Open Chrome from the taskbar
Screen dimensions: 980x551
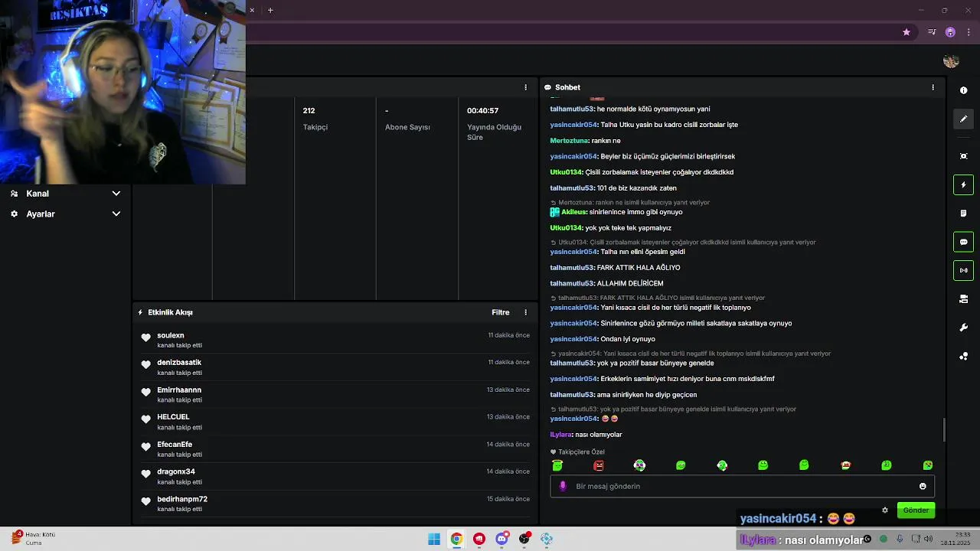(x=456, y=539)
